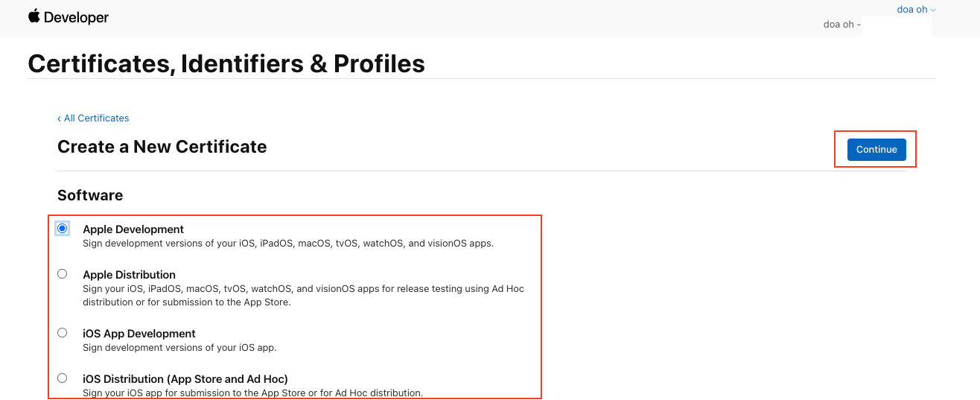
Task: Click the Apple Developer logo
Action: point(69,17)
